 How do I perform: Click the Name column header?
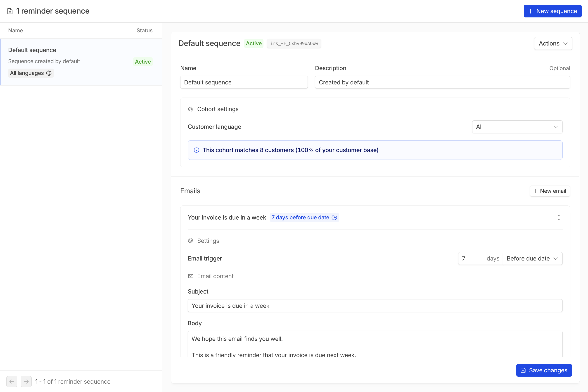[x=15, y=31]
